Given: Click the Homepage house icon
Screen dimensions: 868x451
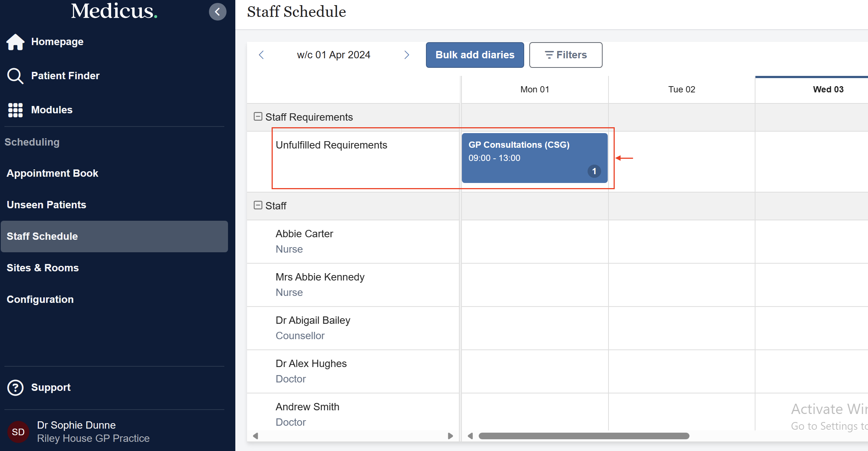Looking at the screenshot, I should 15,42.
